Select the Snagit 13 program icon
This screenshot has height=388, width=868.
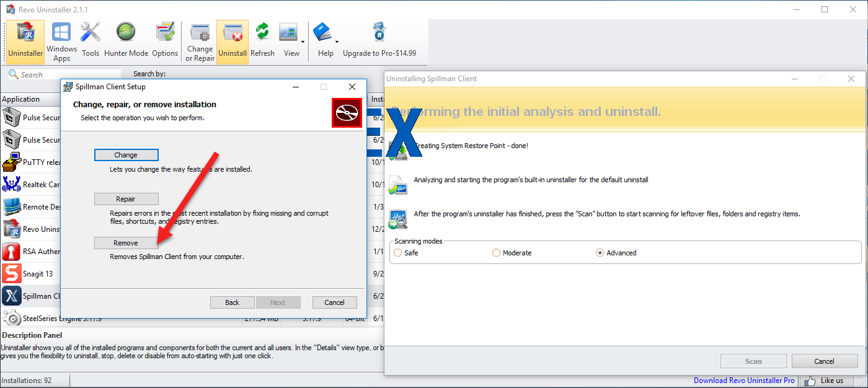tap(12, 274)
